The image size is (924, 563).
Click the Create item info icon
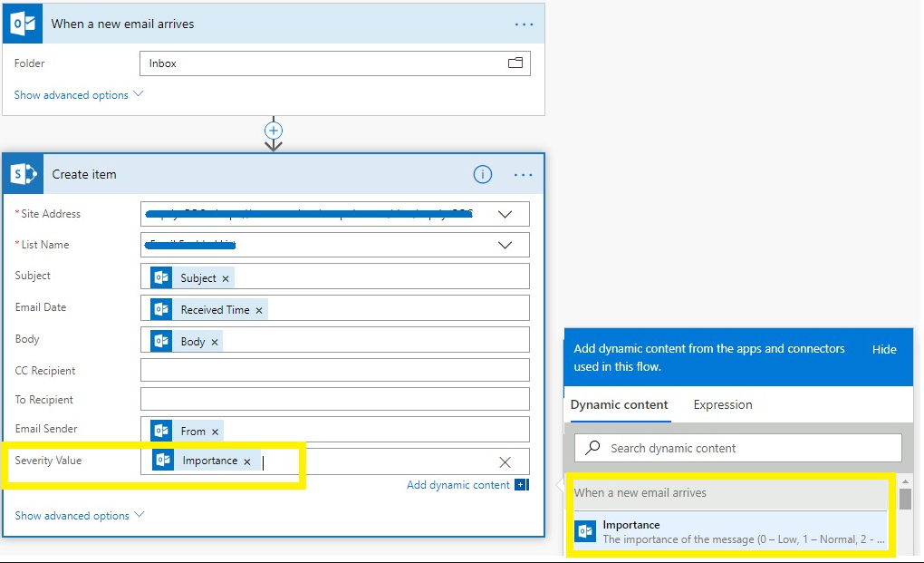[483, 175]
